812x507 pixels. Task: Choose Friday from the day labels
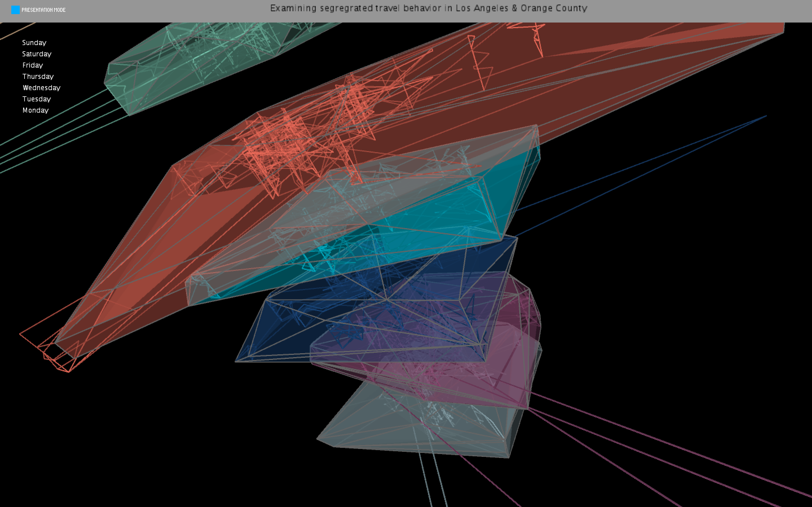tap(32, 65)
